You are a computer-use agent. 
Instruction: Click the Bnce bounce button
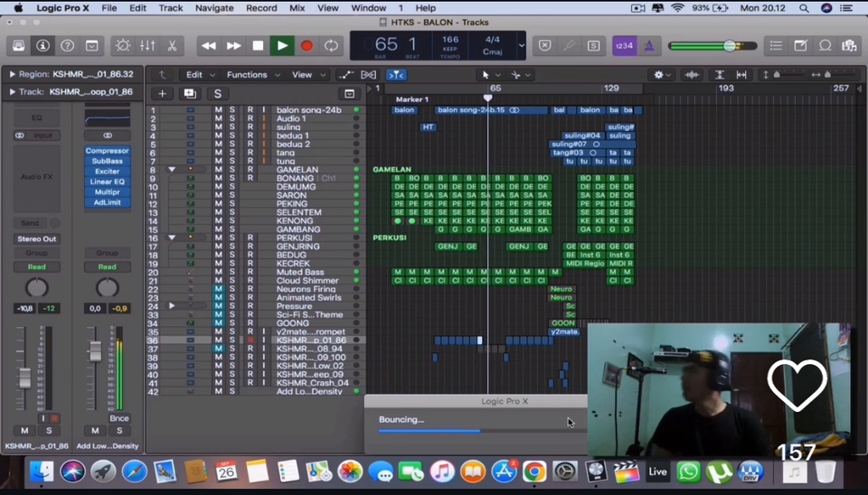pos(119,418)
